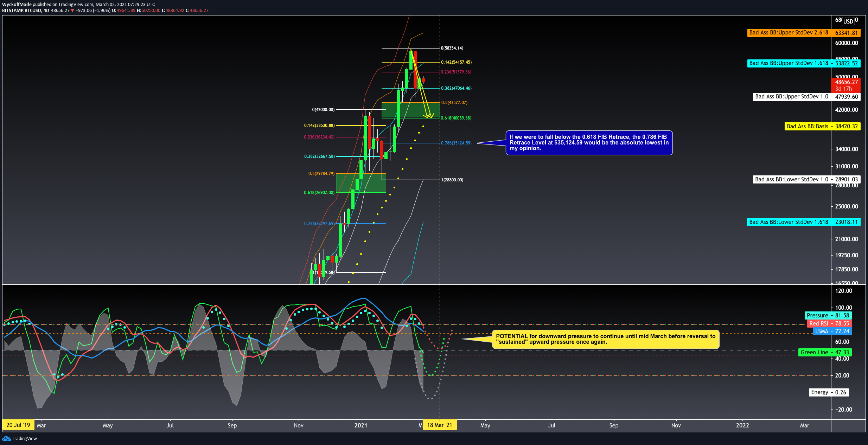Select the Bad Ass BB:Upper StdDev 1.0 label
The width and height of the screenshot is (868, 445).
click(792, 97)
